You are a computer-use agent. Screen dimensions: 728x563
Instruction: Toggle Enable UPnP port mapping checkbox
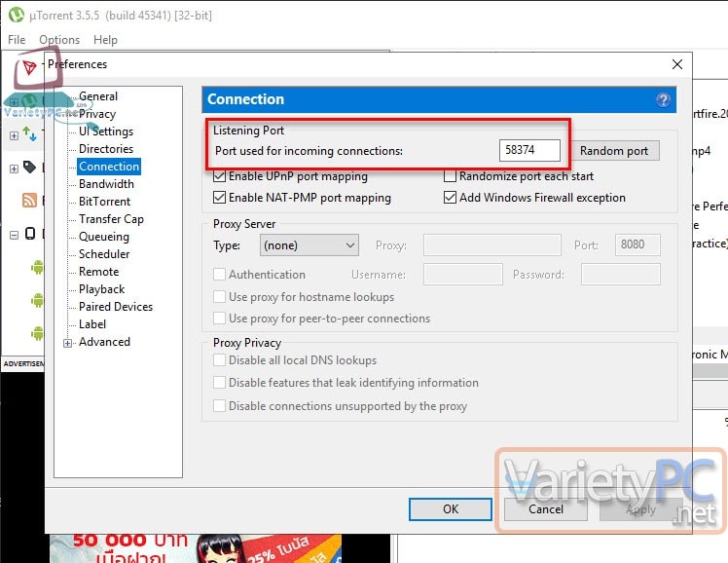pos(219,176)
